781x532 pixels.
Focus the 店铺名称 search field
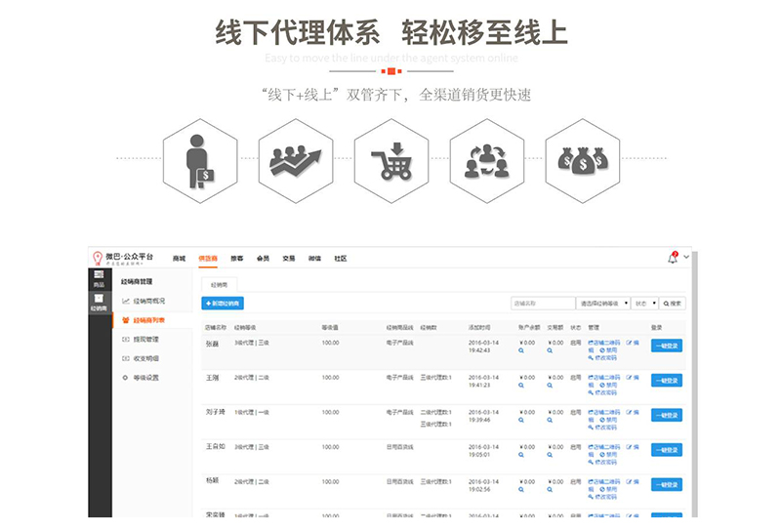(x=543, y=304)
